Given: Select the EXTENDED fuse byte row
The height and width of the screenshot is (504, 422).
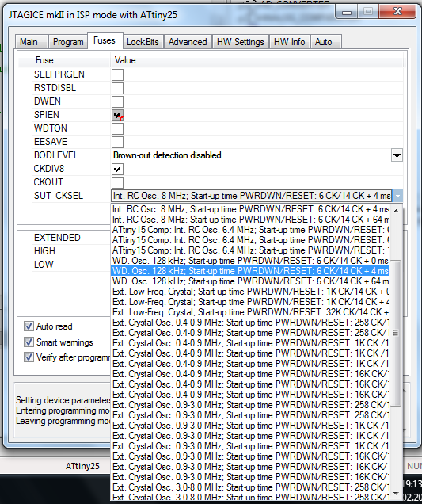Looking at the screenshot, I should (x=57, y=238).
